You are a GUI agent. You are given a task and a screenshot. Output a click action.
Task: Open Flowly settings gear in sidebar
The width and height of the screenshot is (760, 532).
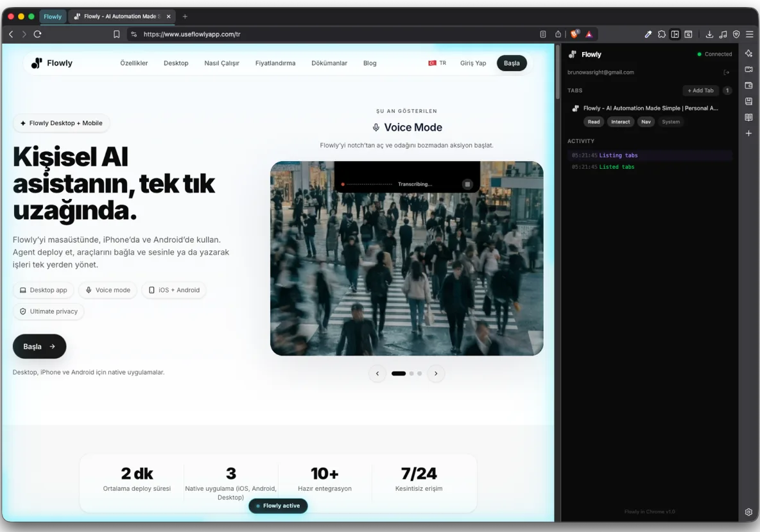point(748,512)
